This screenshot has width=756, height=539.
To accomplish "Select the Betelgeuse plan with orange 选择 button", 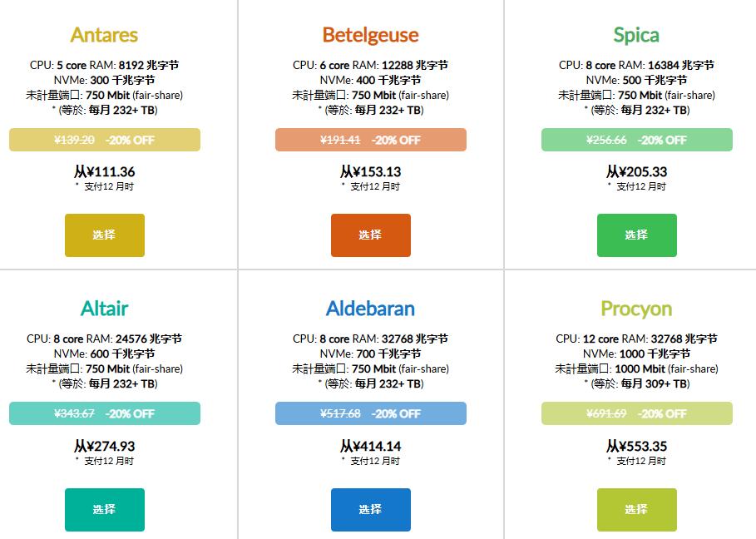I will click(x=370, y=235).
